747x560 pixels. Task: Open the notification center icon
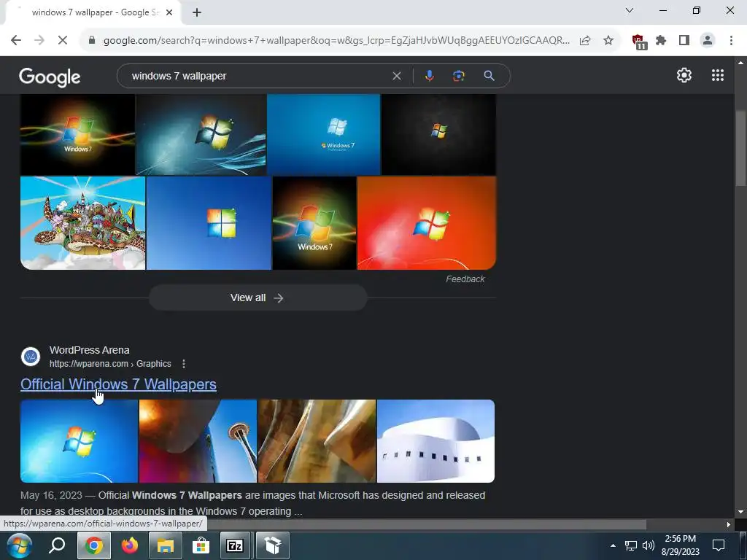point(719,545)
